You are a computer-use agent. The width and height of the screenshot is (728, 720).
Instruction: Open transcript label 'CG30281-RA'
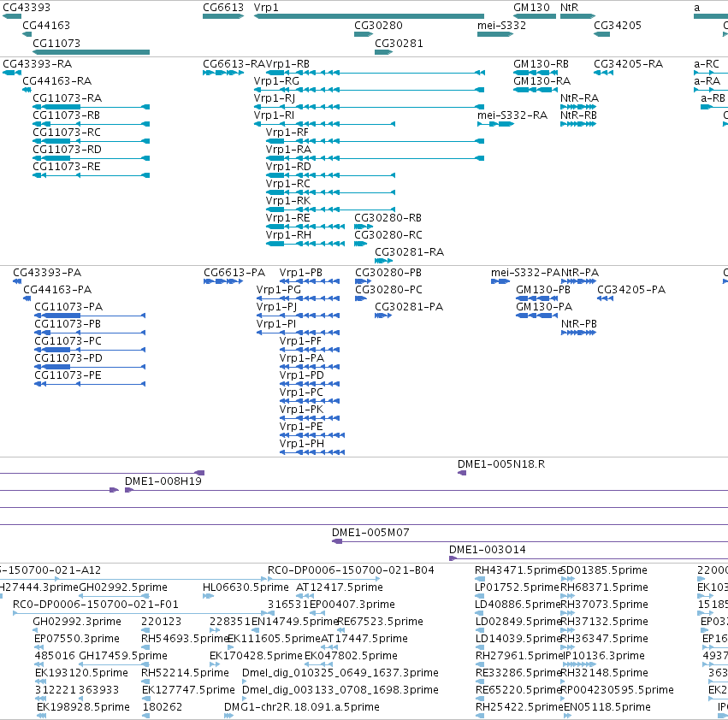click(x=410, y=252)
